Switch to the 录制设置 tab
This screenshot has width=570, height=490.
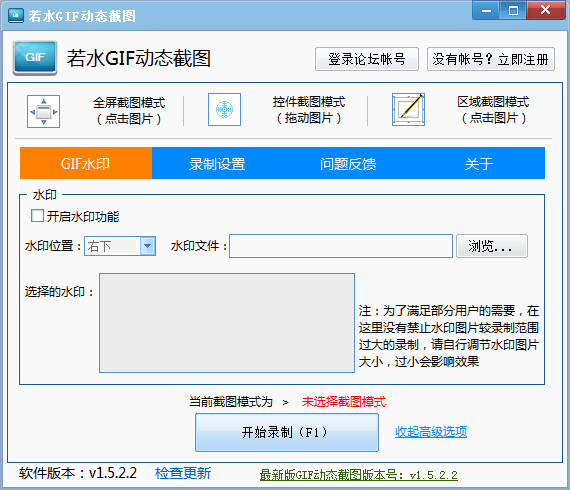217,164
